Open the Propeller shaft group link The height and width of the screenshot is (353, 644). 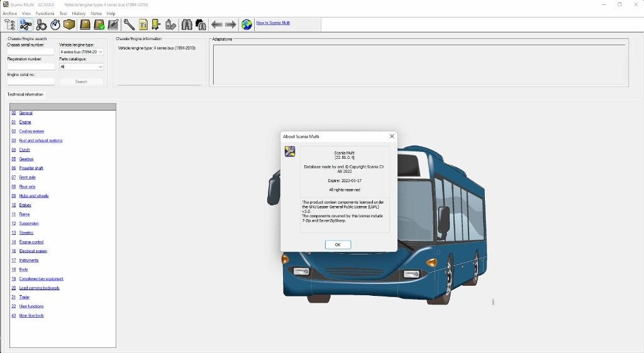(31, 168)
